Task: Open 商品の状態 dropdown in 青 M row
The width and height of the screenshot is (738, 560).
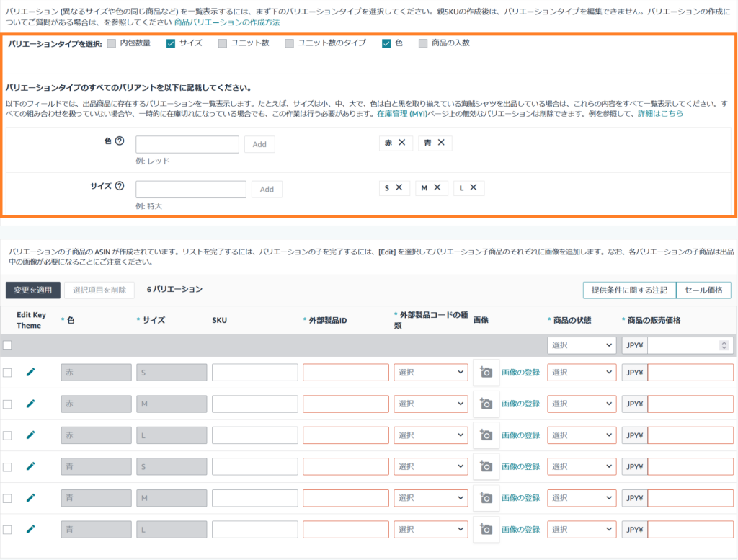Action: pyautogui.click(x=581, y=498)
